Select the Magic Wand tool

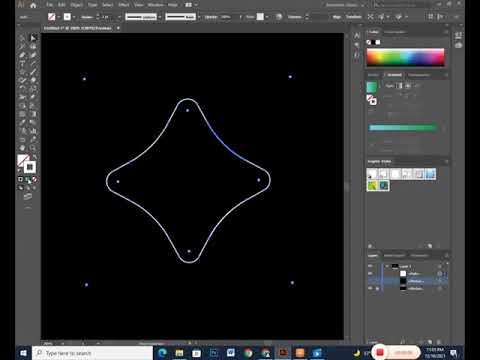(22, 46)
